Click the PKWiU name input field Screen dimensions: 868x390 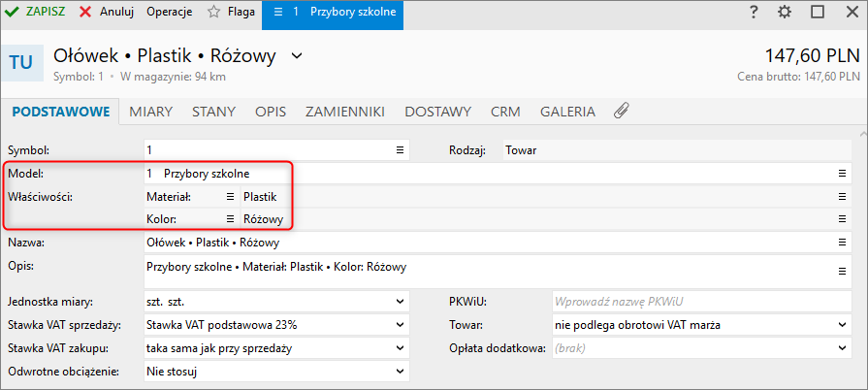698,301
